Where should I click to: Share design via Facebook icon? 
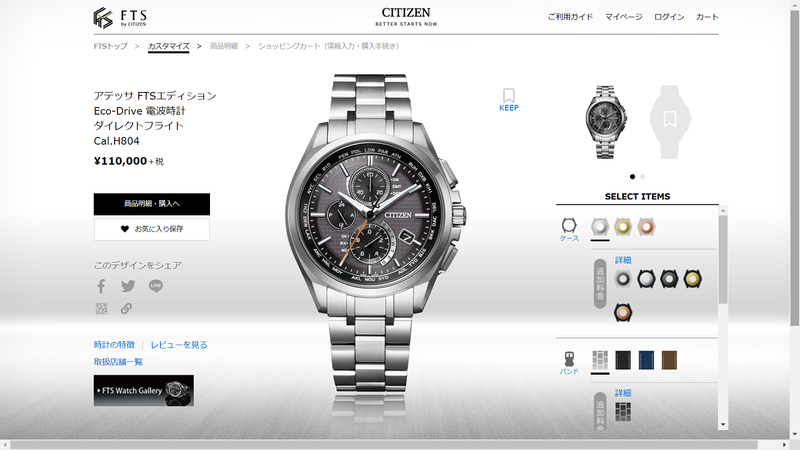(101, 286)
